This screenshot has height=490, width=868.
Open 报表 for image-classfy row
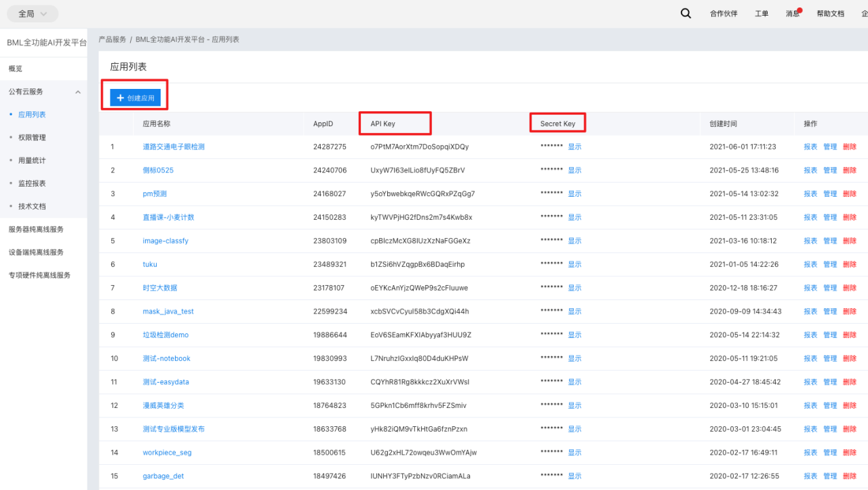point(810,241)
